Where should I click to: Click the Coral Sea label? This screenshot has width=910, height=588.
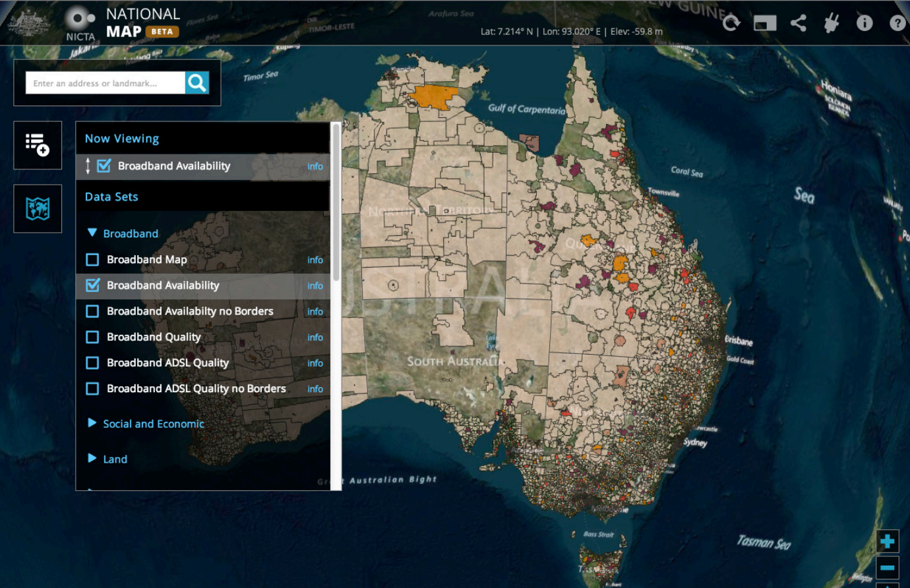point(687,171)
